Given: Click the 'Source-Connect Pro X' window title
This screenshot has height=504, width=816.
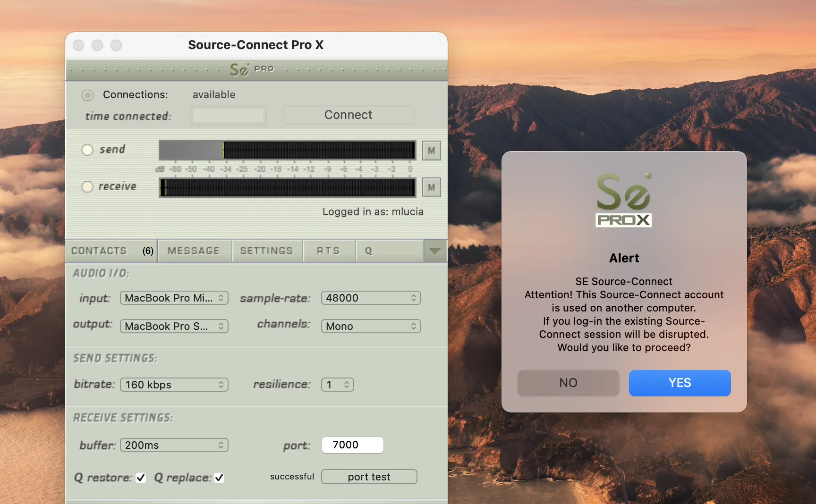Looking at the screenshot, I should [x=256, y=45].
